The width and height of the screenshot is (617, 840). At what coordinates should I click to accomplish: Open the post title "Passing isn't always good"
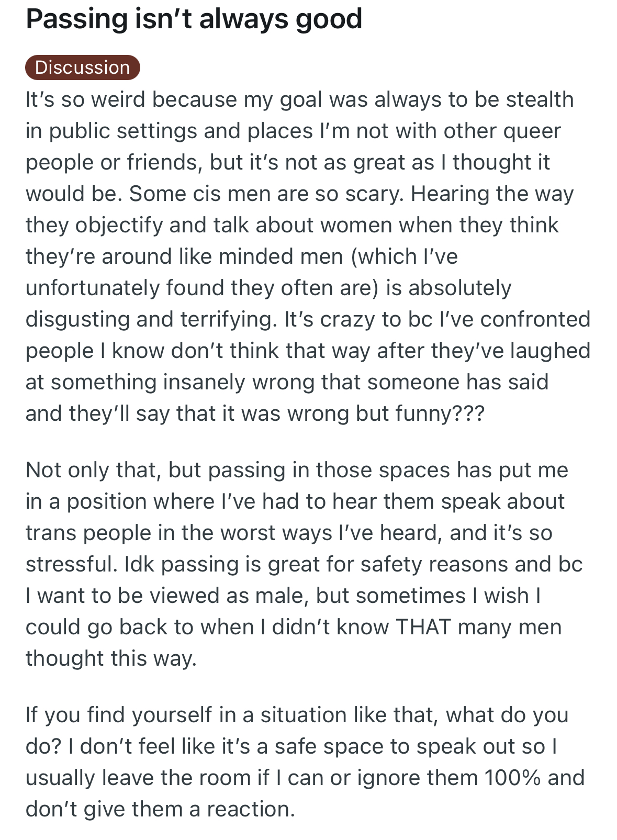(x=194, y=19)
